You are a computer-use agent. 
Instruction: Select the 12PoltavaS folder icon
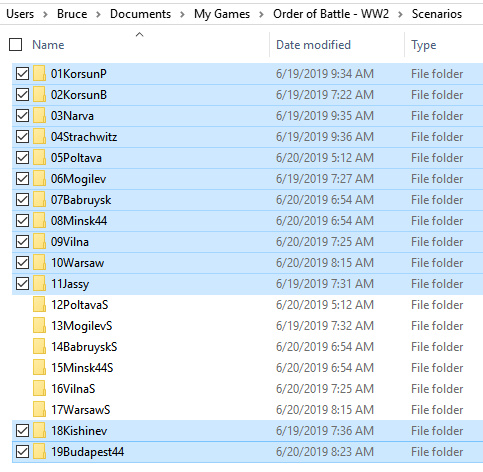(x=39, y=305)
